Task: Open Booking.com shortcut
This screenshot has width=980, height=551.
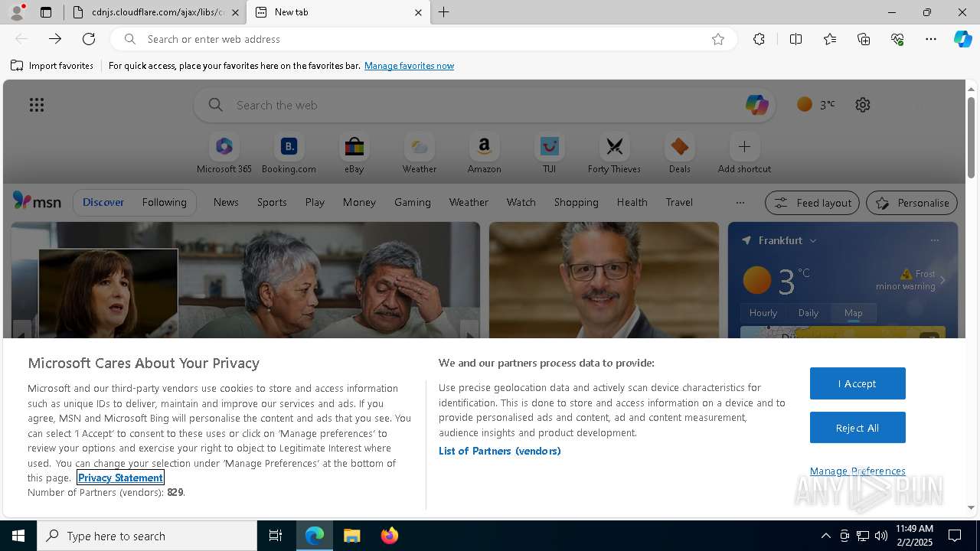Action: (x=289, y=154)
